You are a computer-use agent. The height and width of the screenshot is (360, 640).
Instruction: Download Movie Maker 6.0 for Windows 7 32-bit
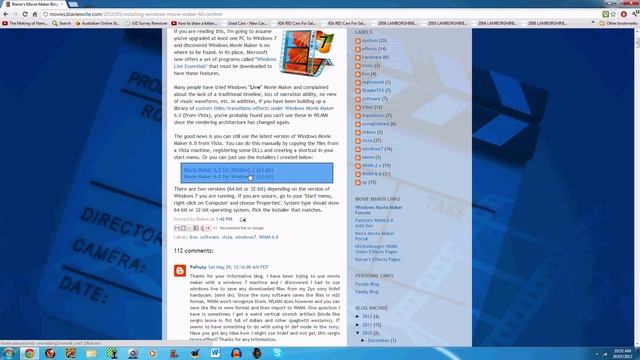(x=229, y=177)
